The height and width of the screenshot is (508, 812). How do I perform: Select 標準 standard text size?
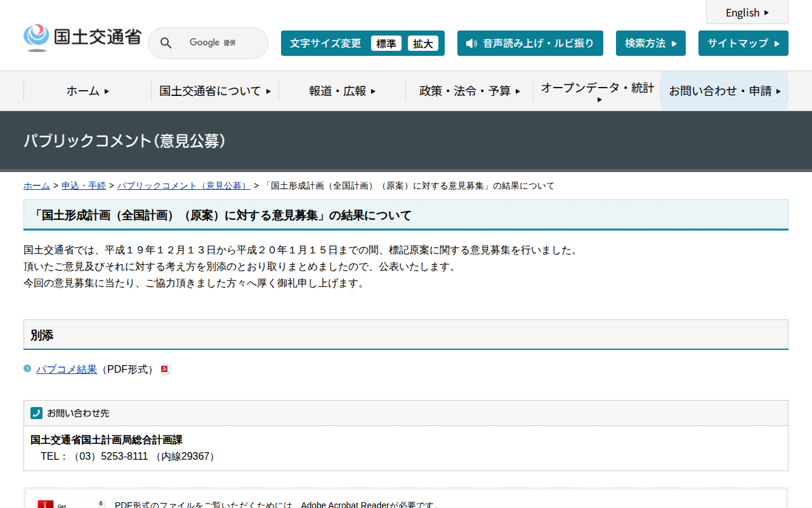click(x=386, y=43)
